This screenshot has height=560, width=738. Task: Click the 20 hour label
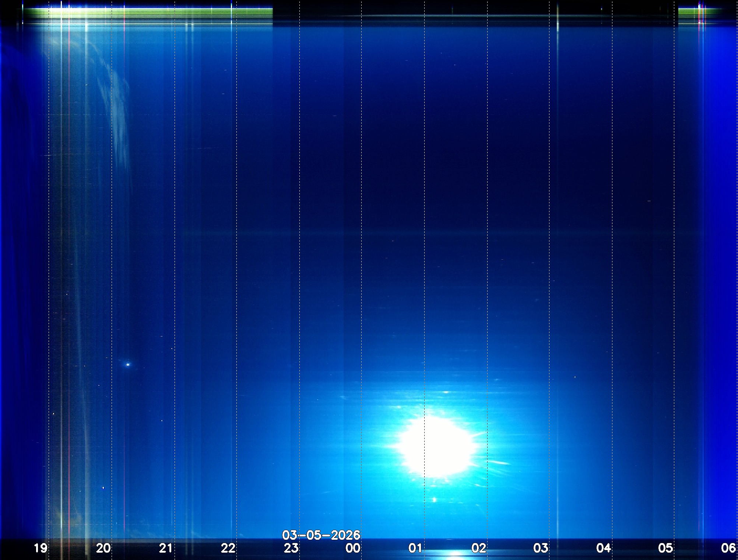pos(103,548)
